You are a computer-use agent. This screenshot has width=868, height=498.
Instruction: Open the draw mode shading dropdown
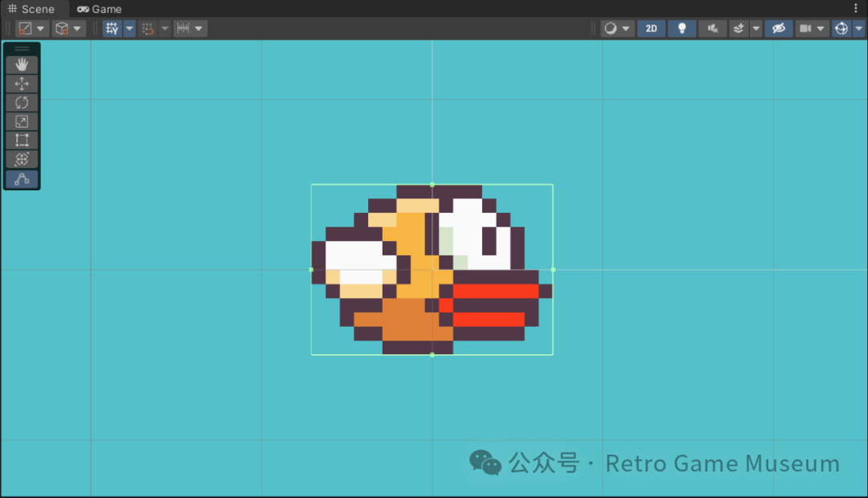coord(617,28)
